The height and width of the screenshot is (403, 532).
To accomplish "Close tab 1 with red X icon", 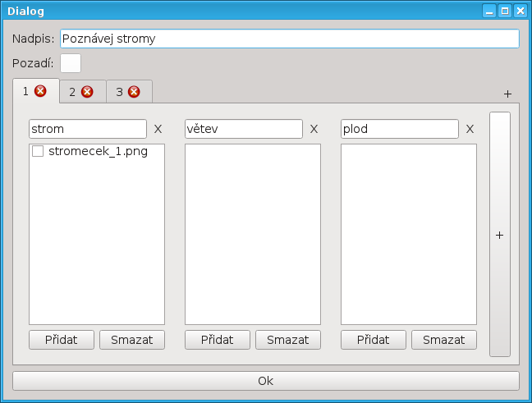I will (x=40, y=91).
